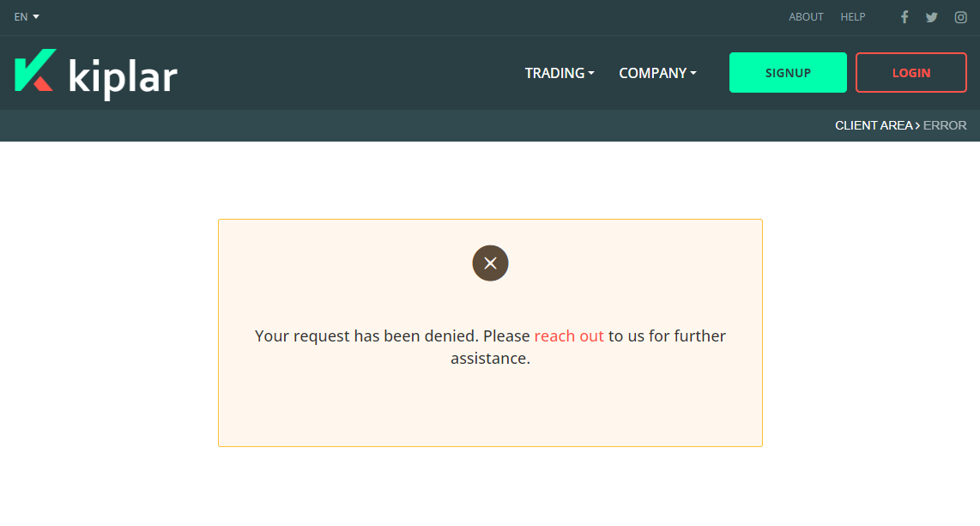
Task: Click the error X icon in the message box
Action: click(490, 263)
